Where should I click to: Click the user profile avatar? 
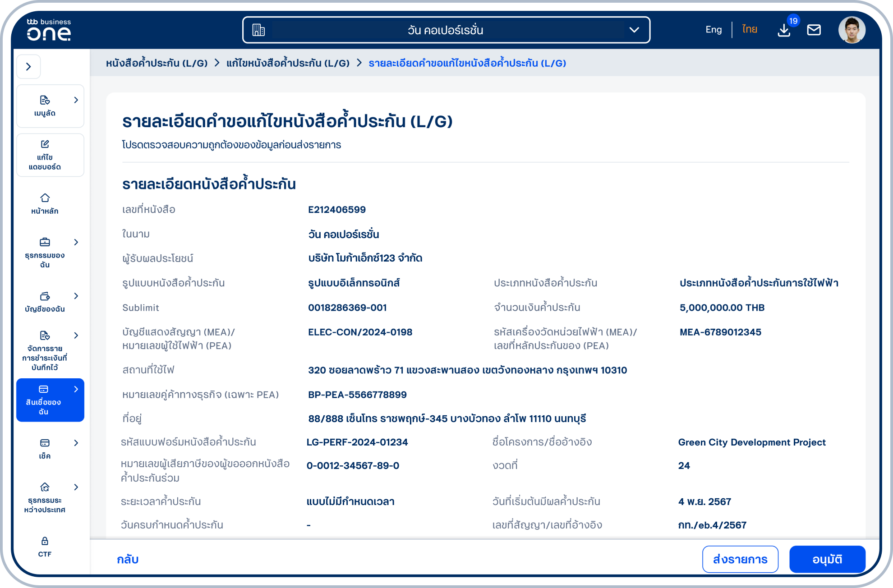point(852,30)
